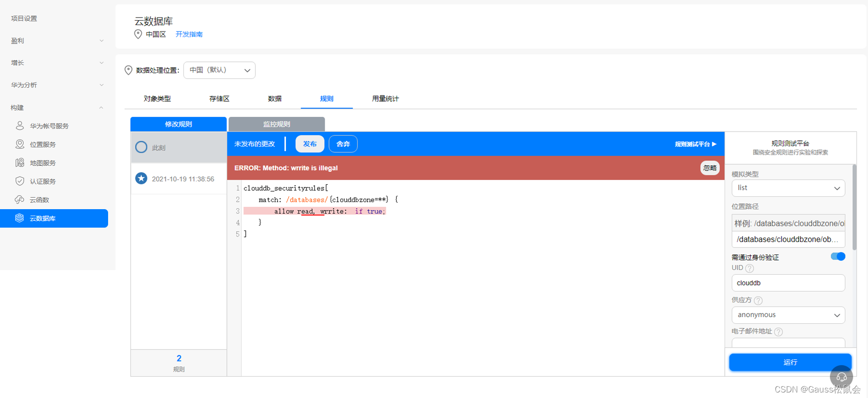
Task: Click the 运行 run button
Action: [x=790, y=362]
